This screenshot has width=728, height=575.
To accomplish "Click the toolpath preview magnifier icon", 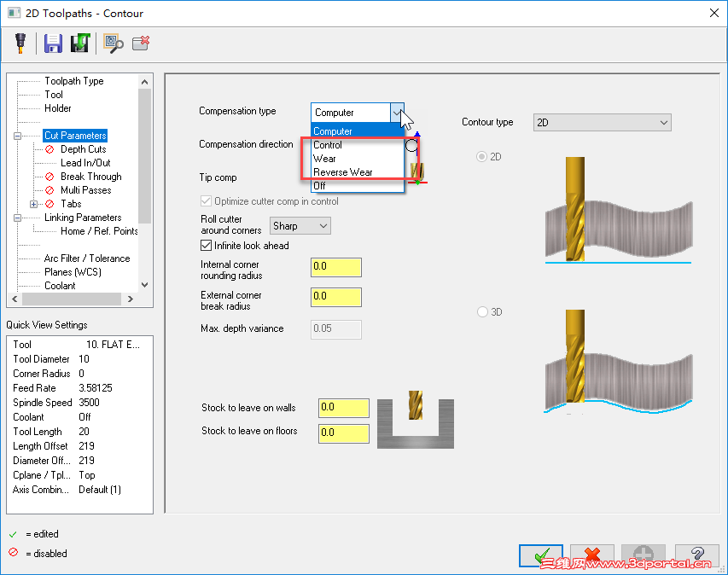I will (114, 44).
